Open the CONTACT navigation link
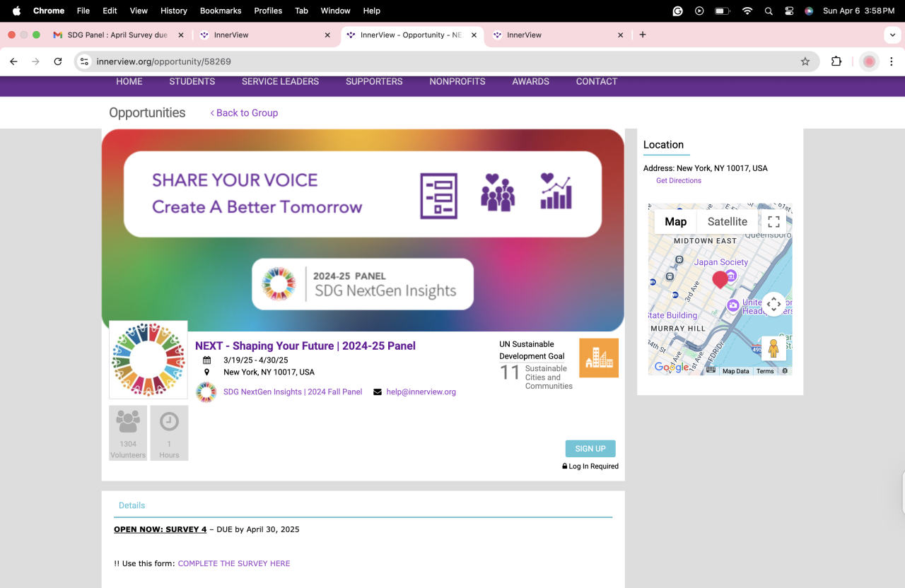 click(597, 81)
